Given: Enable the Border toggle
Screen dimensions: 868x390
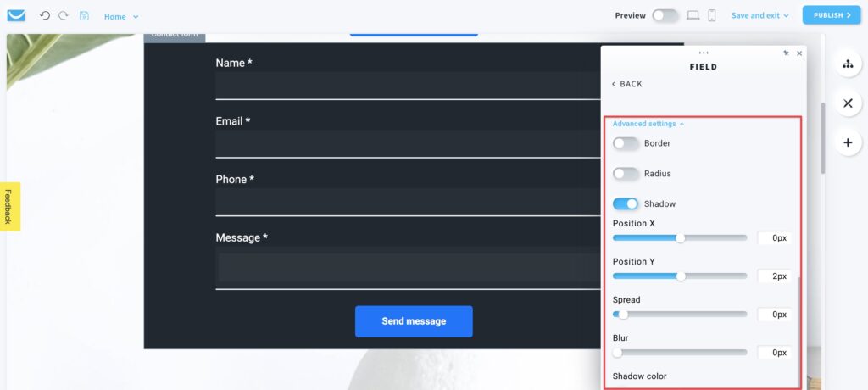Looking at the screenshot, I should [626, 143].
